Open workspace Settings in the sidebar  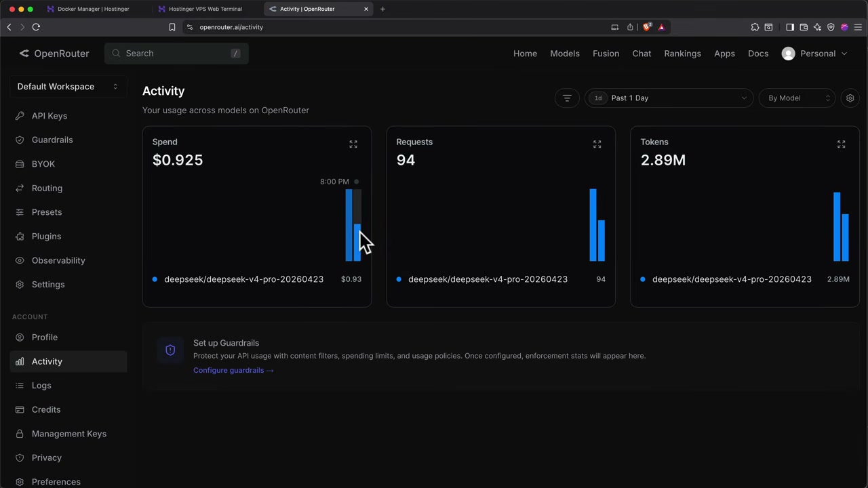pyautogui.click(x=68, y=285)
